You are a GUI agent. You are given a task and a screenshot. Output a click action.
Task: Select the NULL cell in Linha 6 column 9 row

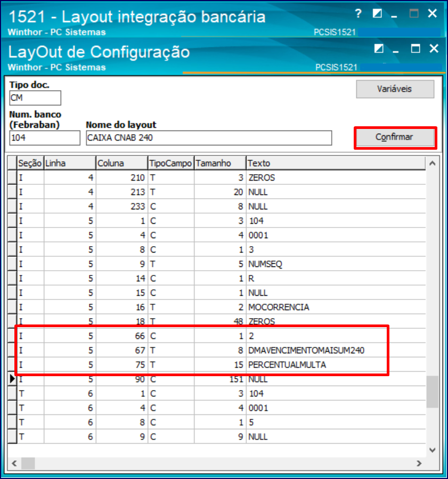(336, 436)
